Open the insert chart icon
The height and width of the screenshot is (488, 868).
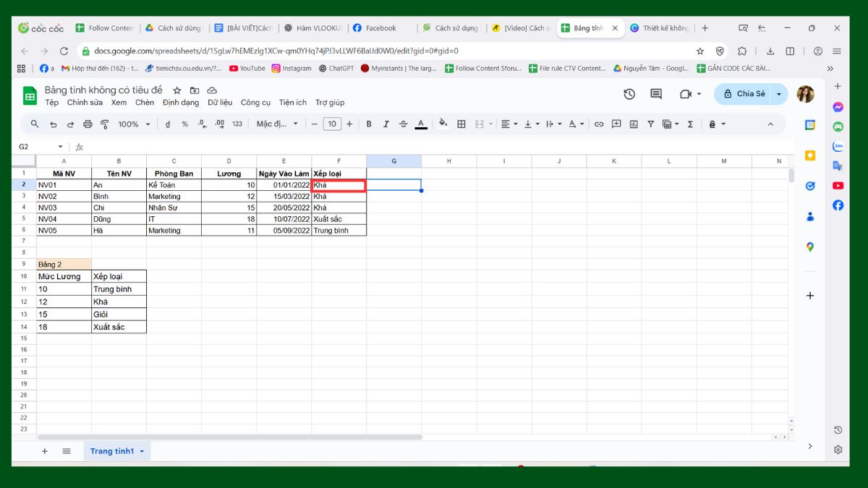click(634, 124)
